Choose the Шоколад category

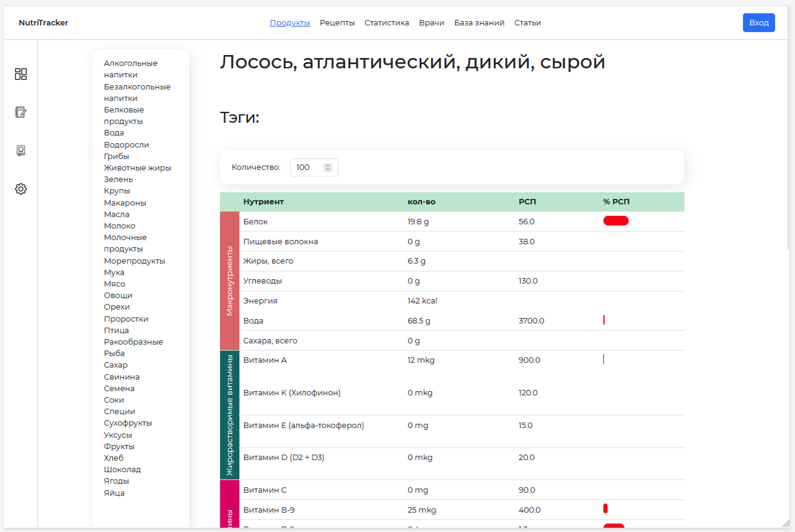coord(122,470)
